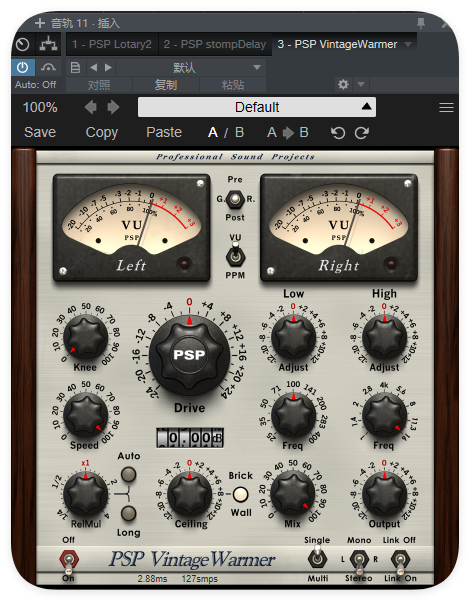Pin the plugin window with the pin icon
Image resolution: width=470 pixels, height=601 pixels.
[421, 23]
